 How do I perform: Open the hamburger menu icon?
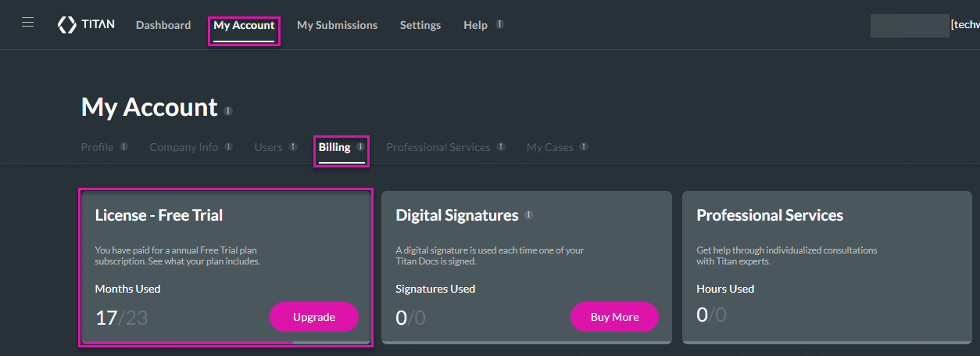[27, 23]
